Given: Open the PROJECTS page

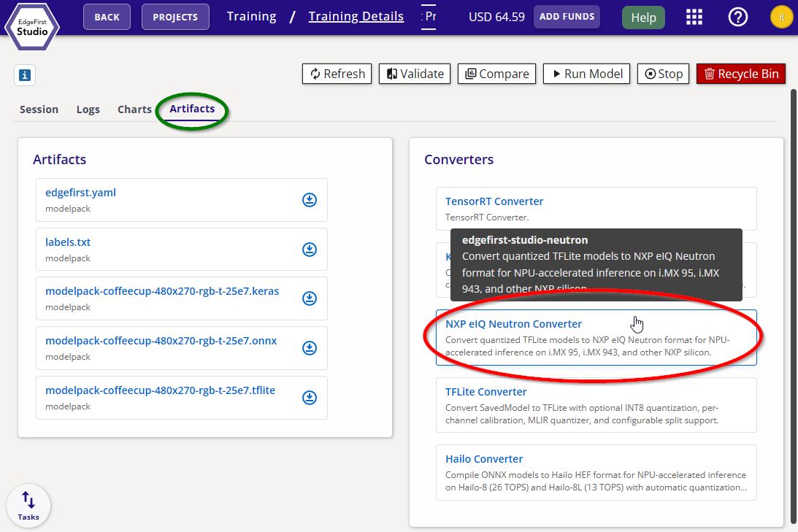Looking at the screenshot, I should coord(175,17).
